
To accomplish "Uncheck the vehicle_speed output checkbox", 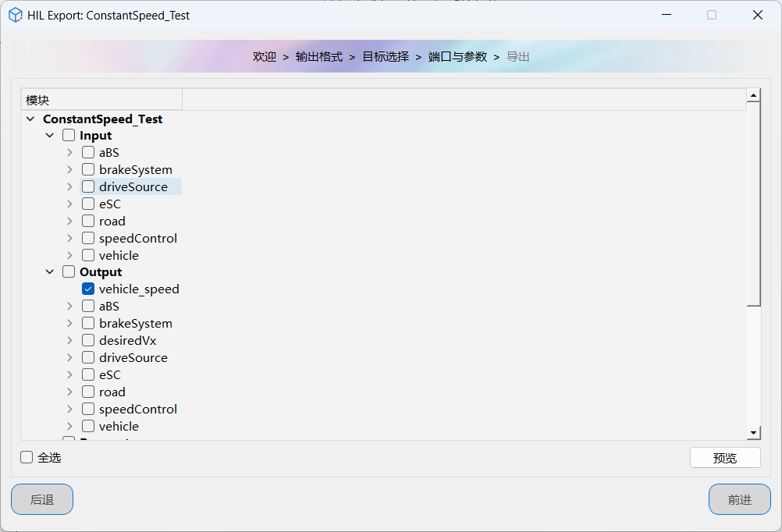I will (x=88, y=289).
